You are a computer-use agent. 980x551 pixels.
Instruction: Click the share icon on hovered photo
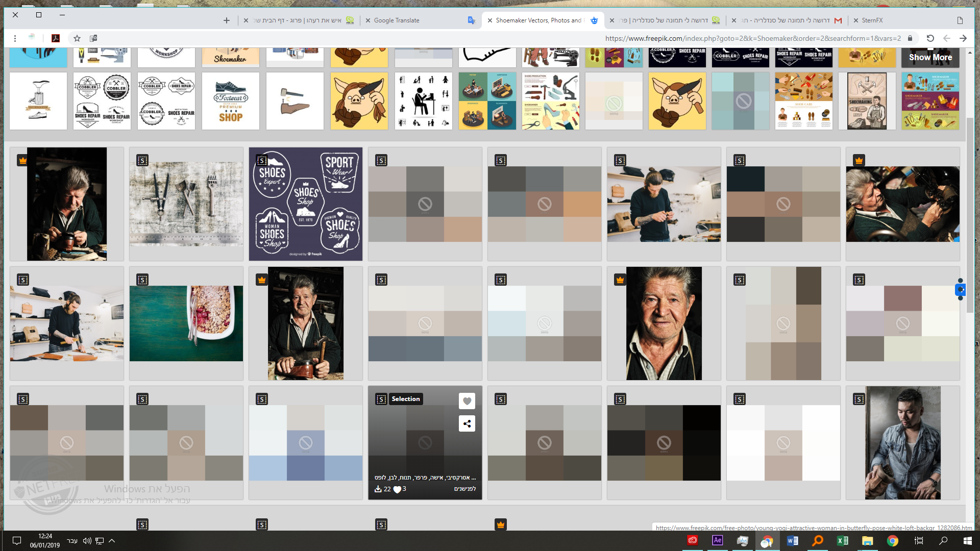pos(467,423)
